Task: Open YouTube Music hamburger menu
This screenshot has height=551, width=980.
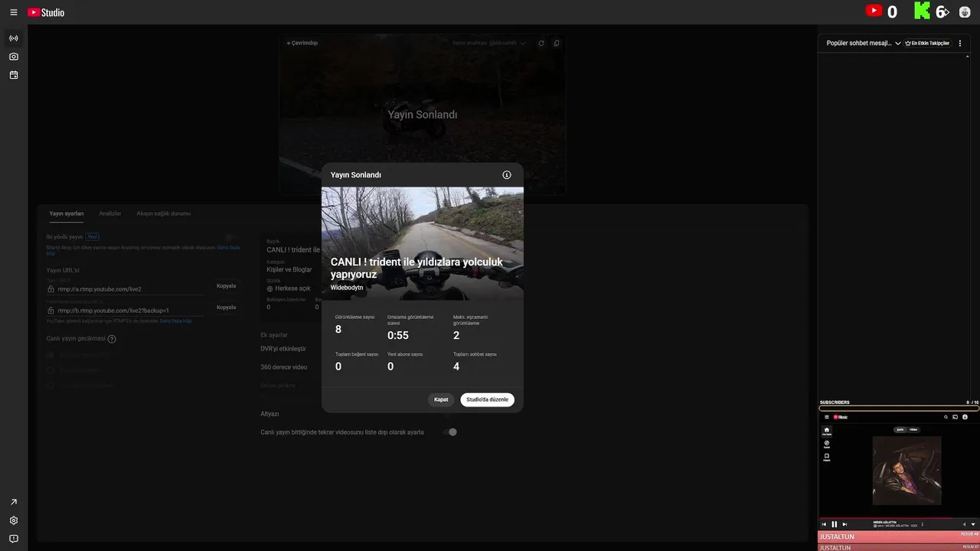Action: (827, 417)
